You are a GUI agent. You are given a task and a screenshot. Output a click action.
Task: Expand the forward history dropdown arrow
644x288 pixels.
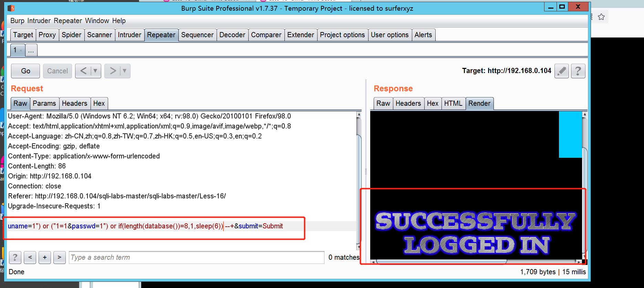pyautogui.click(x=125, y=71)
